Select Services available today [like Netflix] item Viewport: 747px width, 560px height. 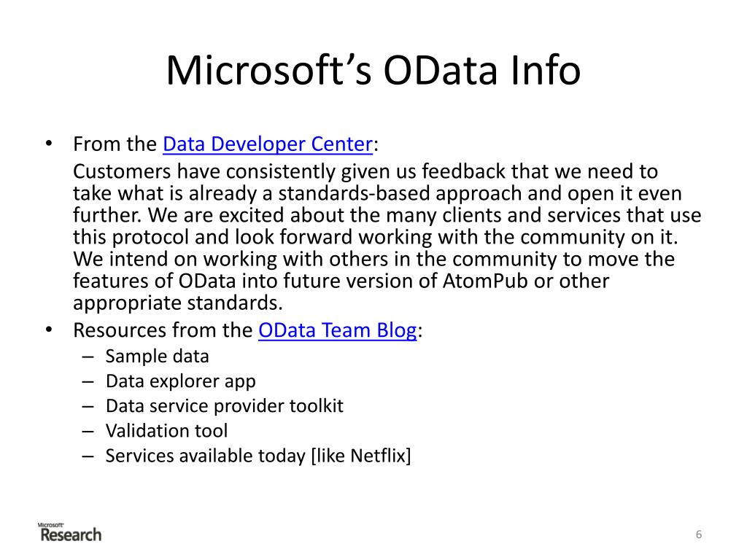[258, 456]
